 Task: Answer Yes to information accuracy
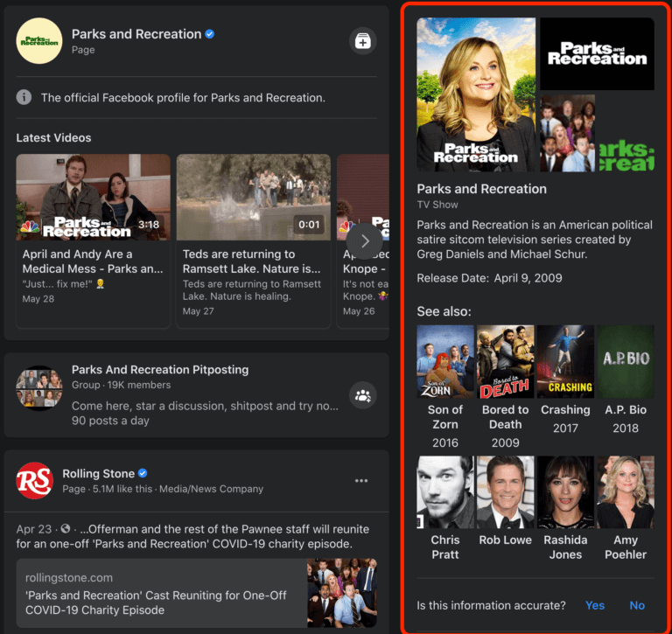595,605
